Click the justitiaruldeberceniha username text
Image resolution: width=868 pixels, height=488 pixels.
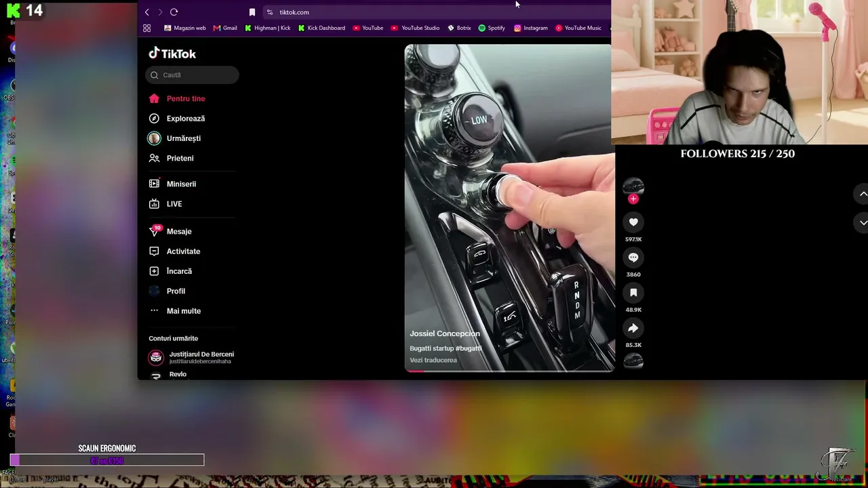tap(200, 362)
